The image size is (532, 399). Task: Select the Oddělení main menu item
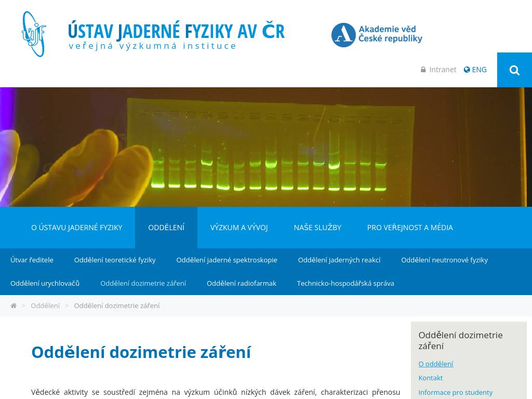(x=166, y=228)
